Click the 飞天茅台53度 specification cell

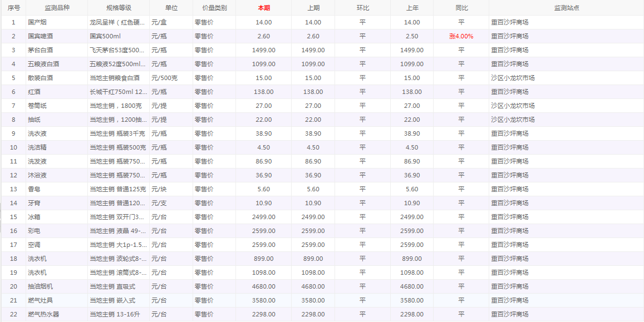pyautogui.click(x=118, y=50)
